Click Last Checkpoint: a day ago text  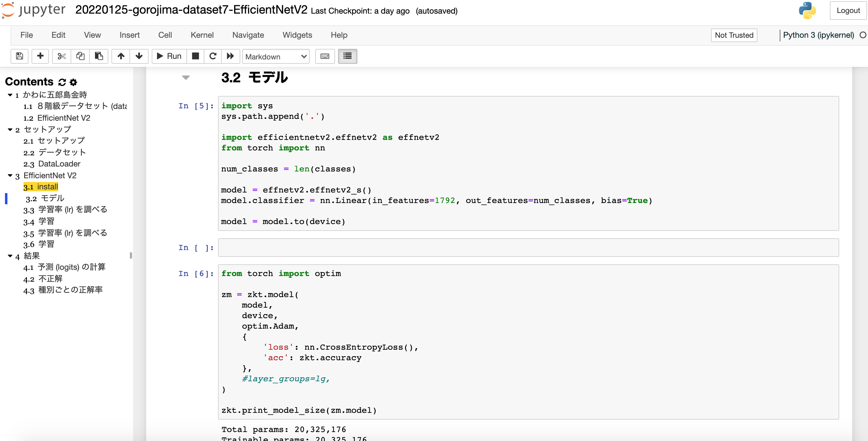coord(360,11)
